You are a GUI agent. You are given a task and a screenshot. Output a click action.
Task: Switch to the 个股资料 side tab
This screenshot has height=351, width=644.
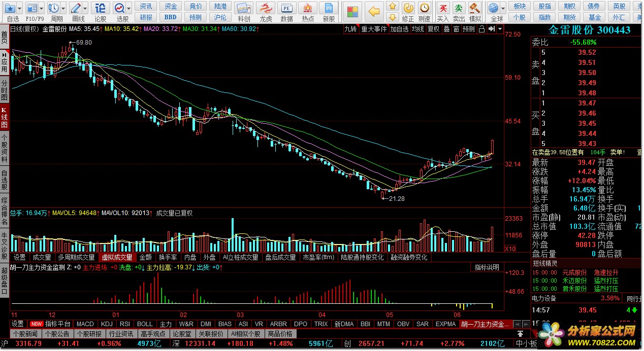(5, 149)
